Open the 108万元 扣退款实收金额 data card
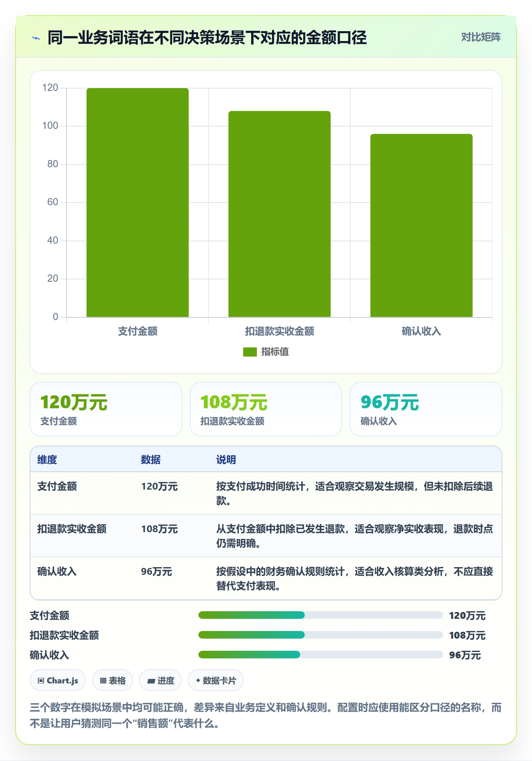Image resolution: width=532 pixels, height=761 pixels. [266, 409]
